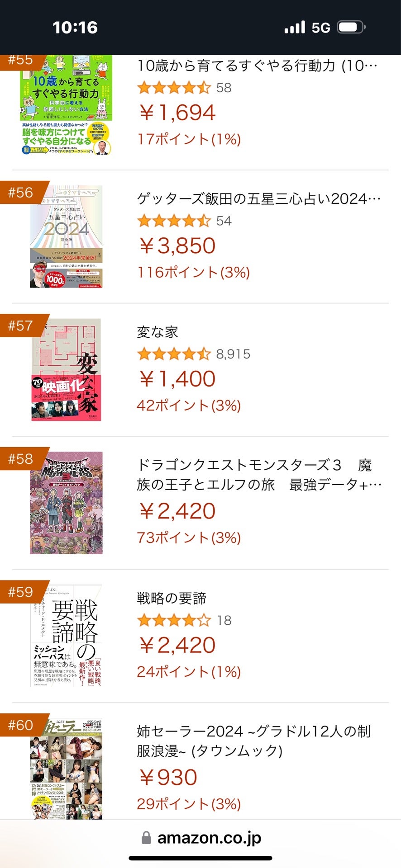The width and height of the screenshot is (401, 868).
Task: Open the 戦略の要諦 title link
Action: (172, 599)
